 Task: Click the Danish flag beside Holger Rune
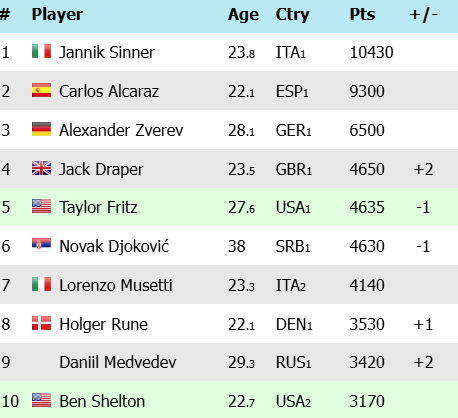pyautogui.click(x=41, y=323)
